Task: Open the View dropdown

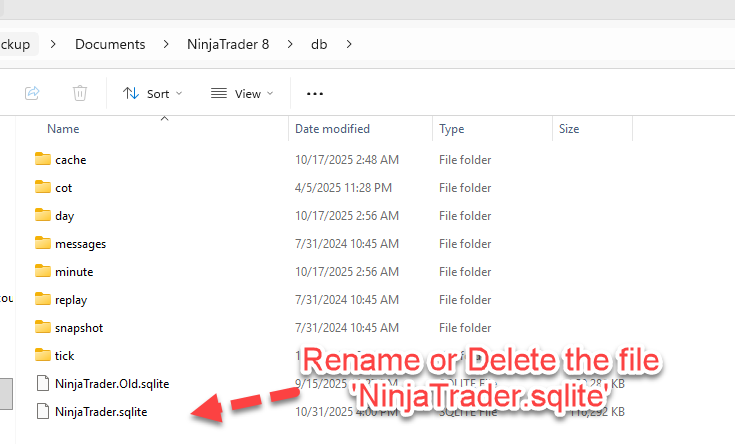Action: click(242, 94)
